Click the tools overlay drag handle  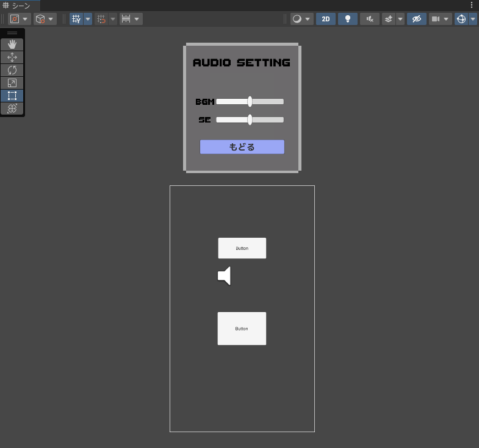click(12, 33)
